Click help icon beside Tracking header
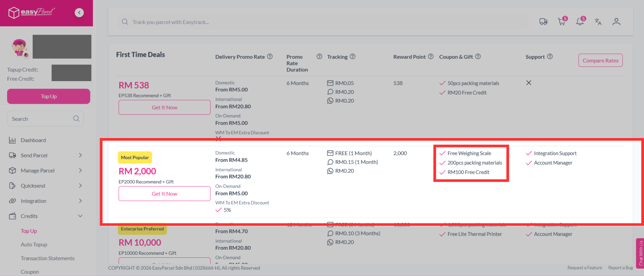644x276 pixels. click(352, 57)
